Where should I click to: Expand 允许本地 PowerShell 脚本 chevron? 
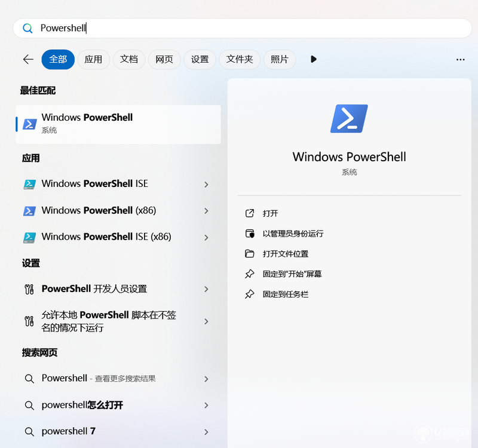click(x=206, y=321)
